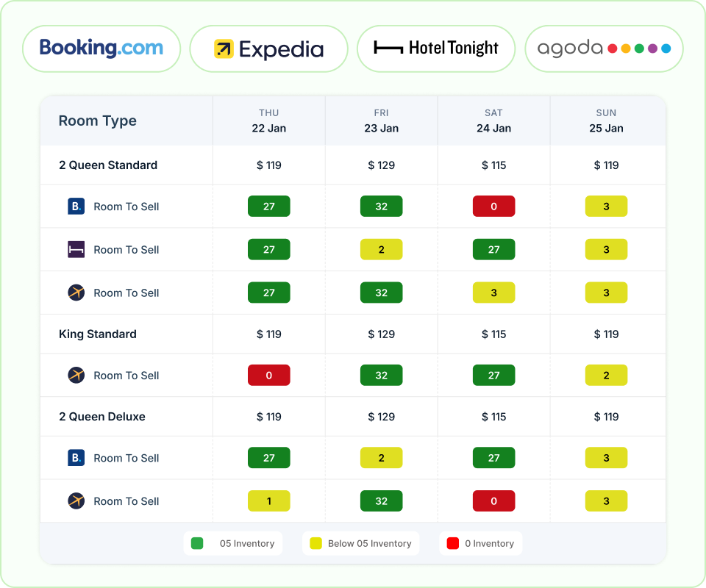Click yellow 2 badge for Hotel Tonight Friday
706x588 pixels.
tap(382, 249)
